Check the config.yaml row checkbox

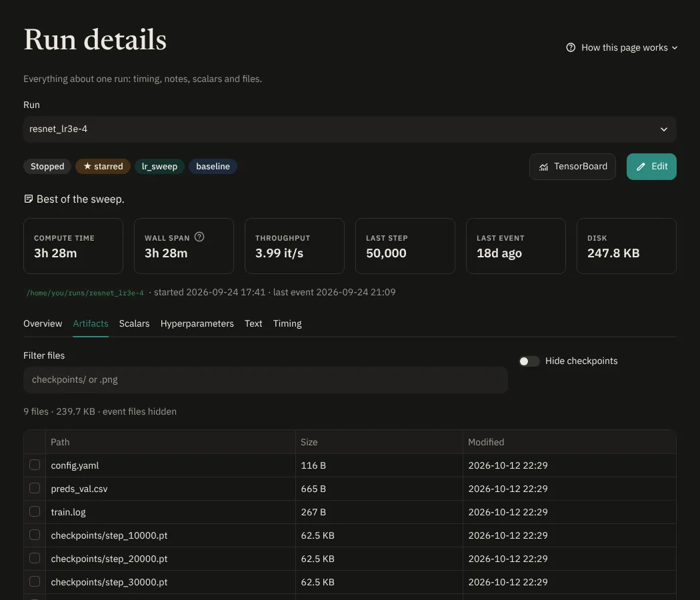pyautogui.click(x=35, y=465)
